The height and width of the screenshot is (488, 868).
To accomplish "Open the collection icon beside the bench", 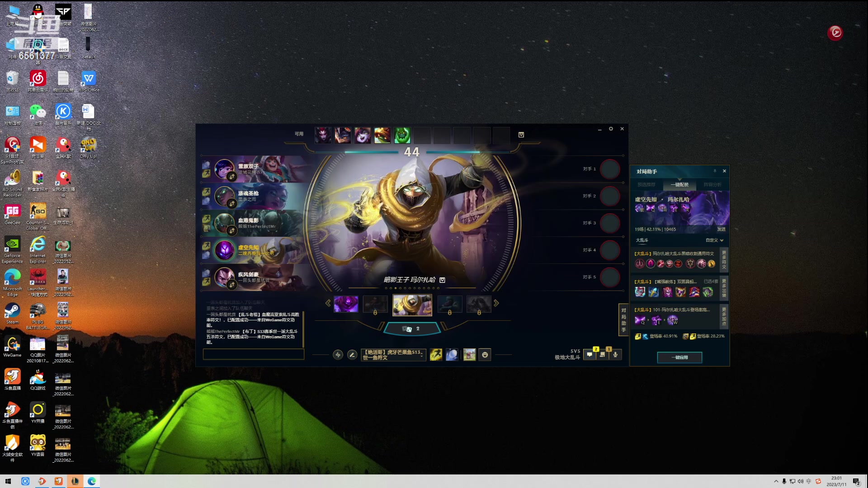I will pyautogui.click(x=521, y=135).
